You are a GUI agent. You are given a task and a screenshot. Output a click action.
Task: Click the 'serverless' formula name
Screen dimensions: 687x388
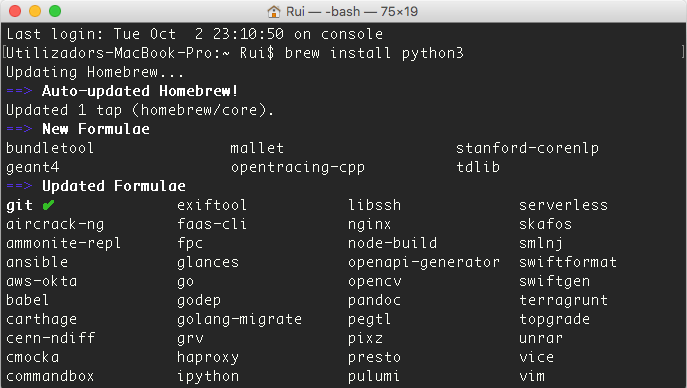(x=563, y=205)
